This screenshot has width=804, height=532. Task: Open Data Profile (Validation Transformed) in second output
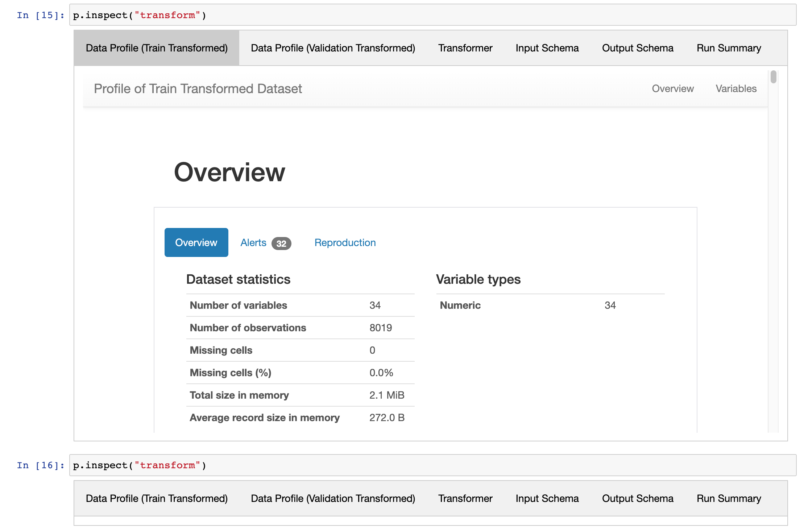pos(333,498)
